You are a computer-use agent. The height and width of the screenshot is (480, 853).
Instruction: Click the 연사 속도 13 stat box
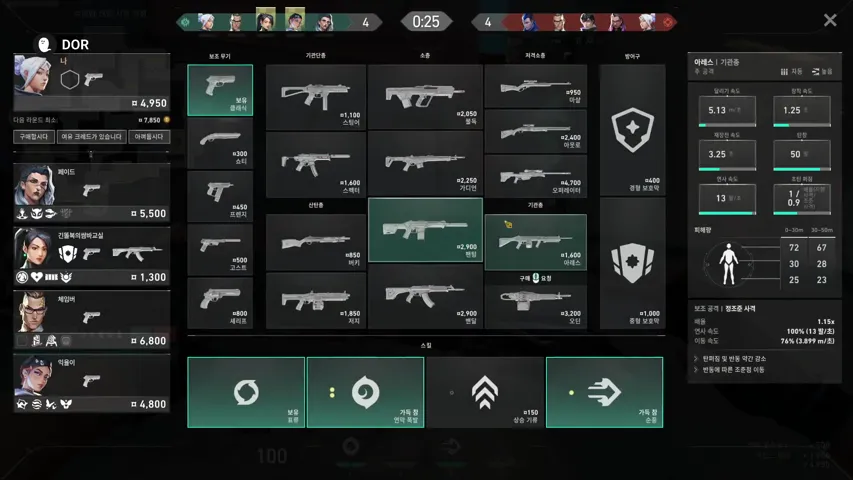(727, 199)
